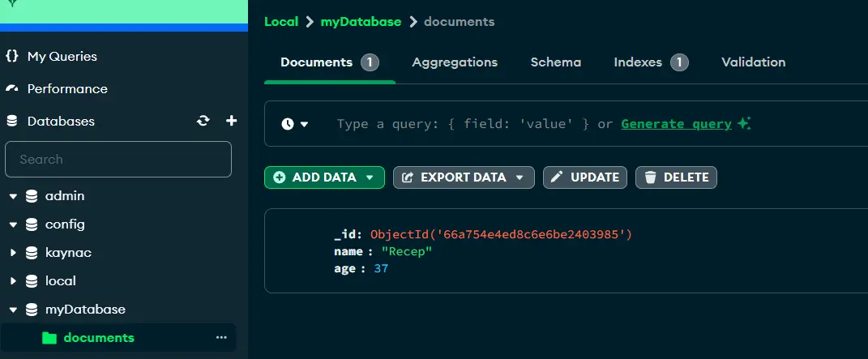Select the documents collection folder icon

49,337
